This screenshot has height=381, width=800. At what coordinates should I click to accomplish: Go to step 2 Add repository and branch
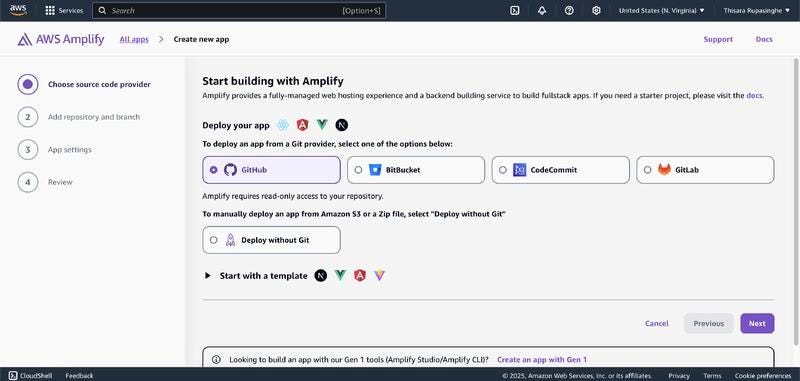[79, 117]
